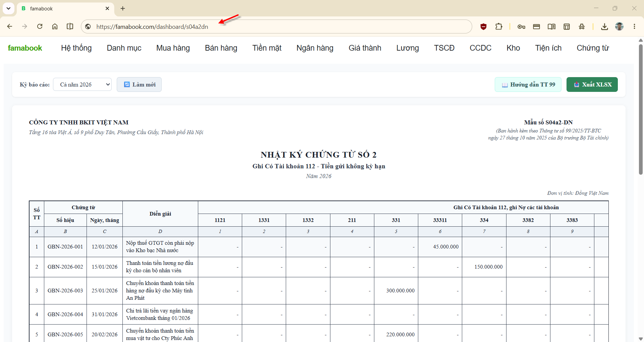The width and height of the screenshot is (644, 342).
Task: Click the 1121 account column header
Action: 220,220
